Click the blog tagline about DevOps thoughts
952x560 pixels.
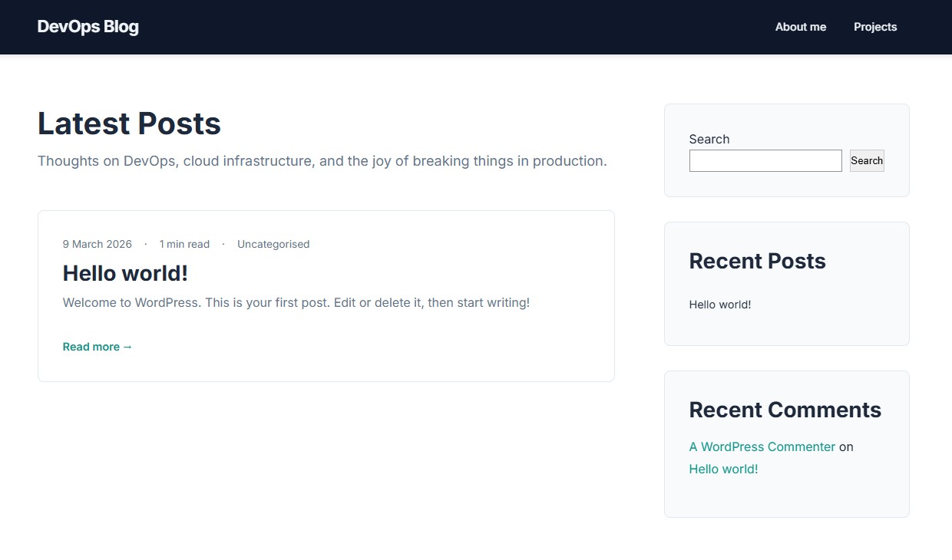(x=322, y=161)
